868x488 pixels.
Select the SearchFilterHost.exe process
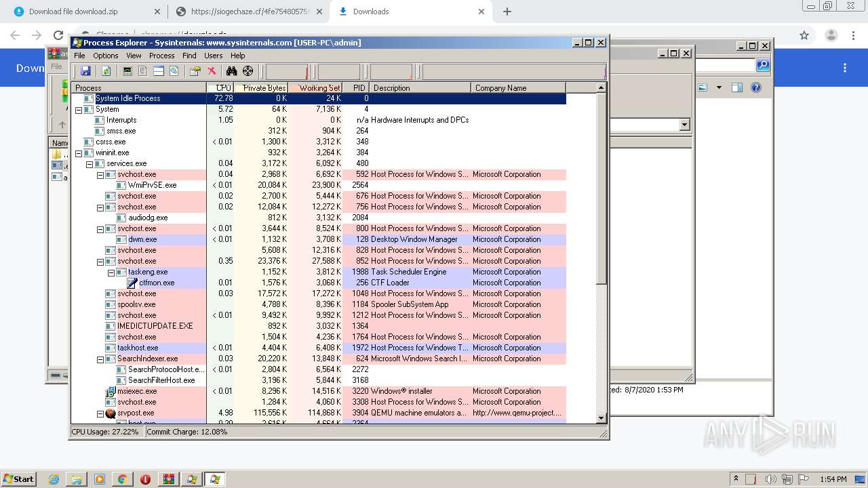tap(319, 380)
